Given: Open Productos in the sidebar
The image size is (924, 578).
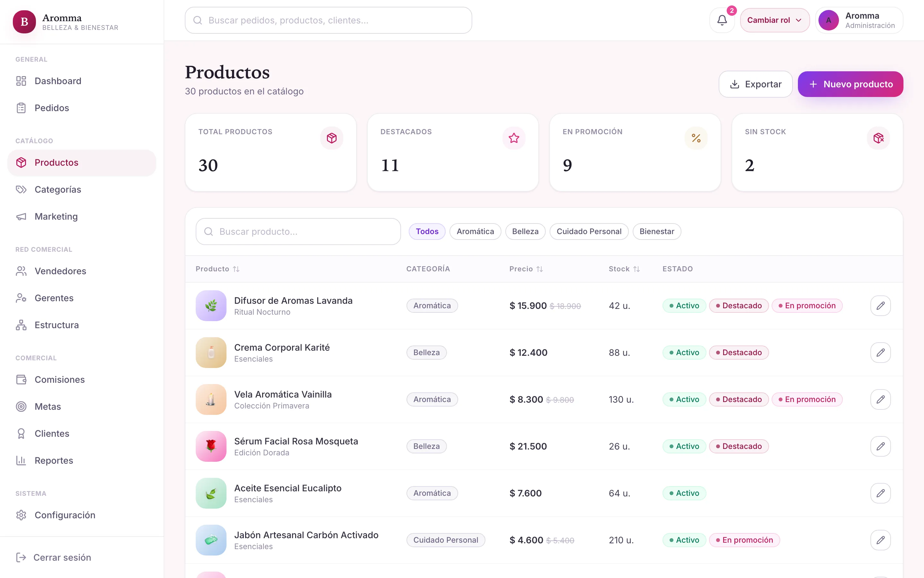Looking at the screenshot, I should [x=82, y=162].
